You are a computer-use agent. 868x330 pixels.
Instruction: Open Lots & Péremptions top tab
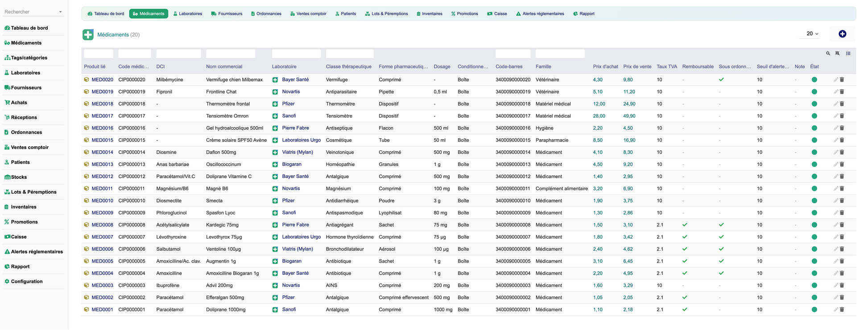tap(386, 14)
